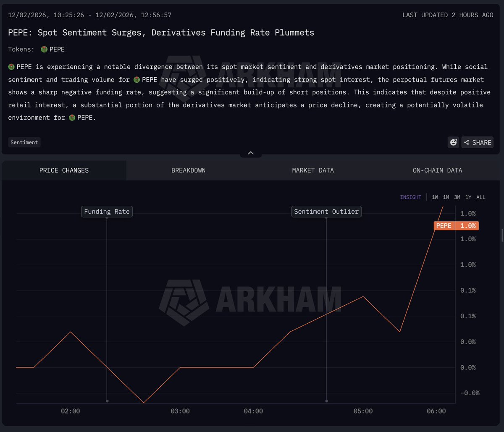Click the Sentiment Outlier chart marker
Screen dimensions: 504x432
click(x=326, y=212)
